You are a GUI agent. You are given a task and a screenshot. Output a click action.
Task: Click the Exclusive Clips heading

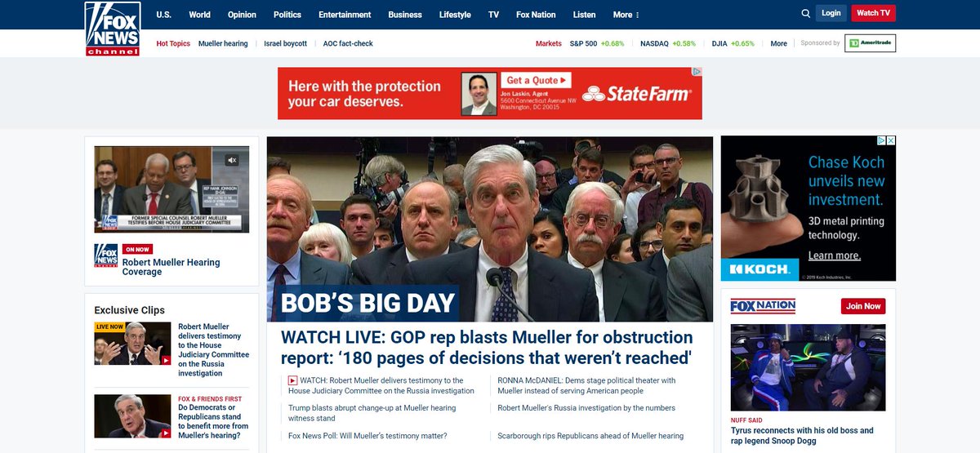[129, 310]
